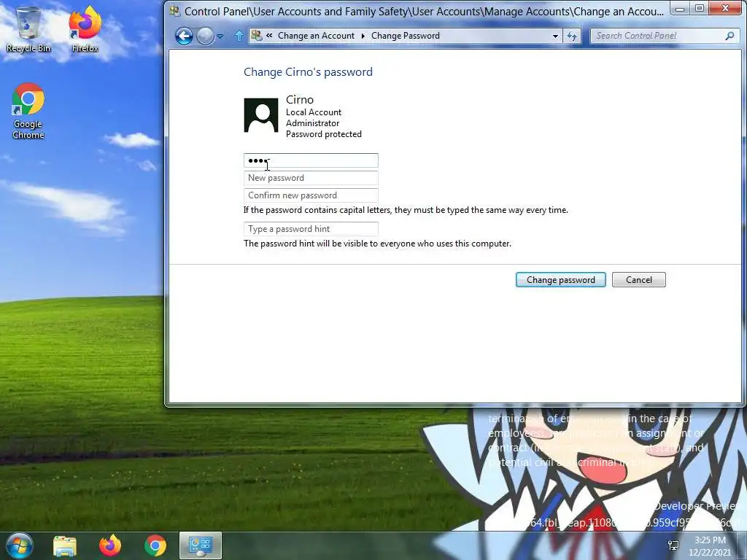Open the Recycle Bin desktop icon
This screenshot has width=747, height=560.
tap(28, 29)
